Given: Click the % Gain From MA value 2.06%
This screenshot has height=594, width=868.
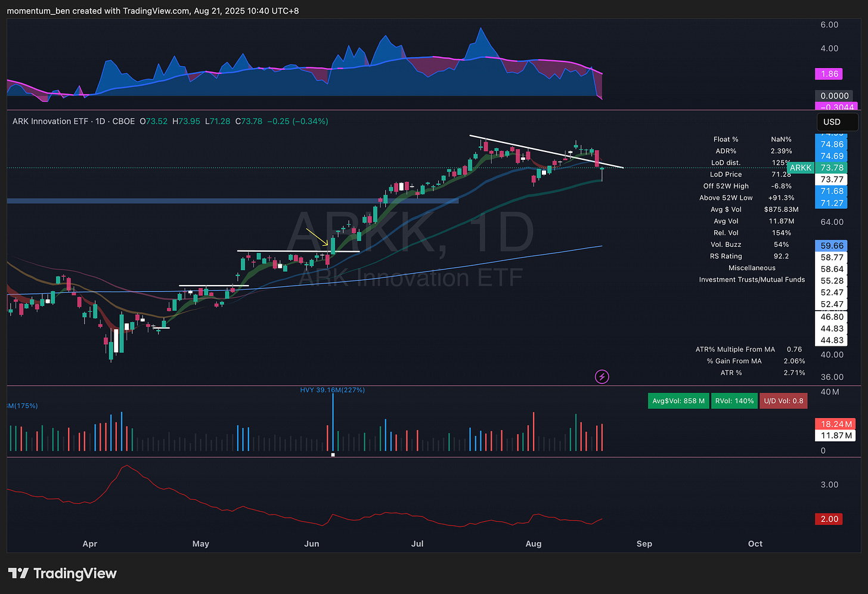Looking at the screenshot, I should (794, 361).
